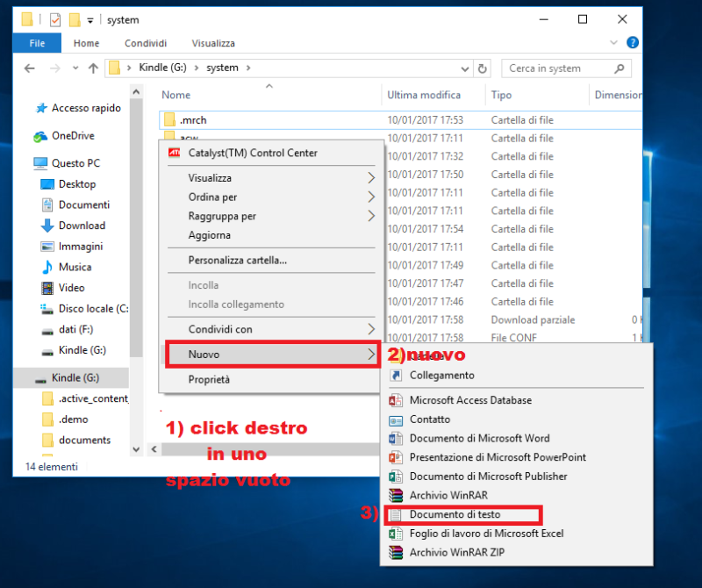Viewport: 702px width, 588px height.
Task: Click the blue help question mark icon
Action: [x=633, y=42]
